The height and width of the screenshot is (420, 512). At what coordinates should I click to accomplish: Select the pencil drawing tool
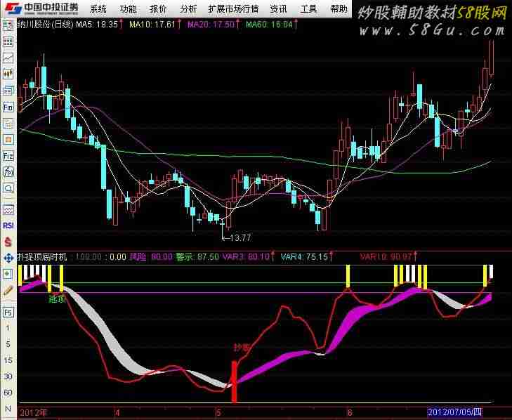(x=8, y=291)
